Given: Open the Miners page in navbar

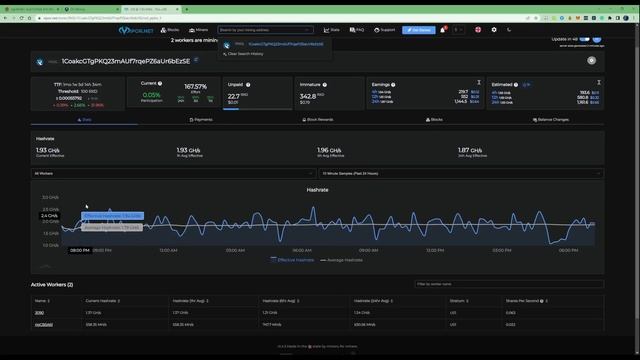Looking at the screenshot, I should 198,30.
